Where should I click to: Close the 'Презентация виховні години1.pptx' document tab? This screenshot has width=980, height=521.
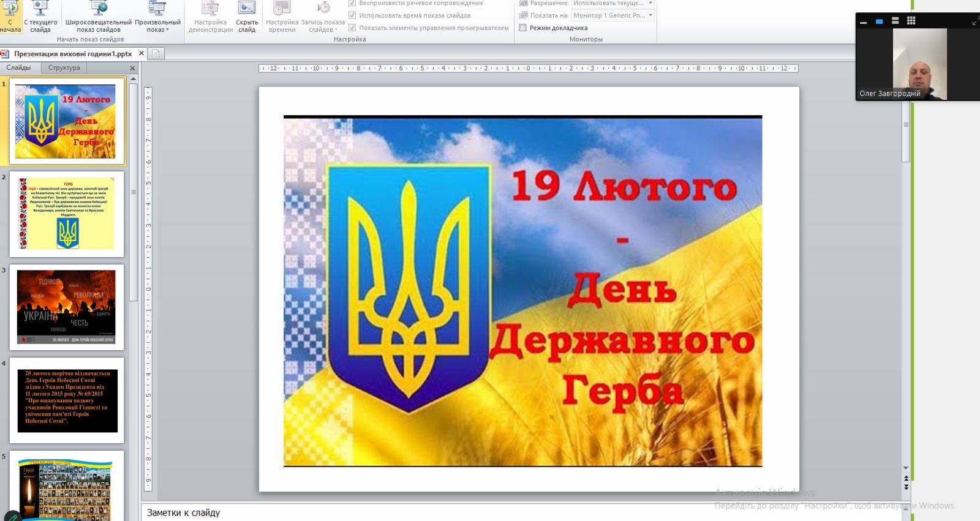[141, 53]
